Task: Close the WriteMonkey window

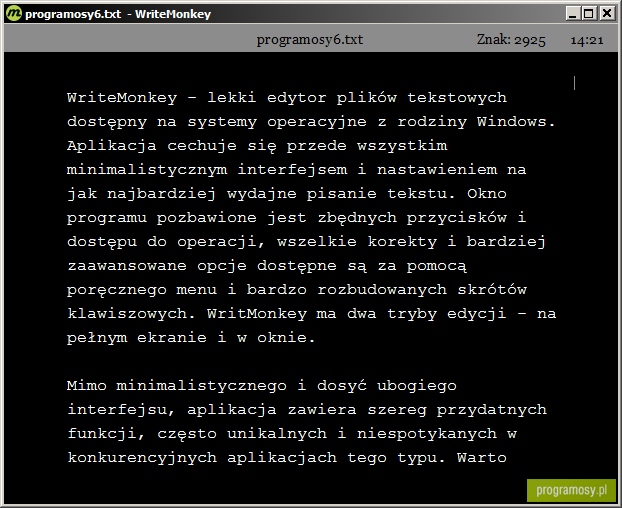Action: coord(607,13)
